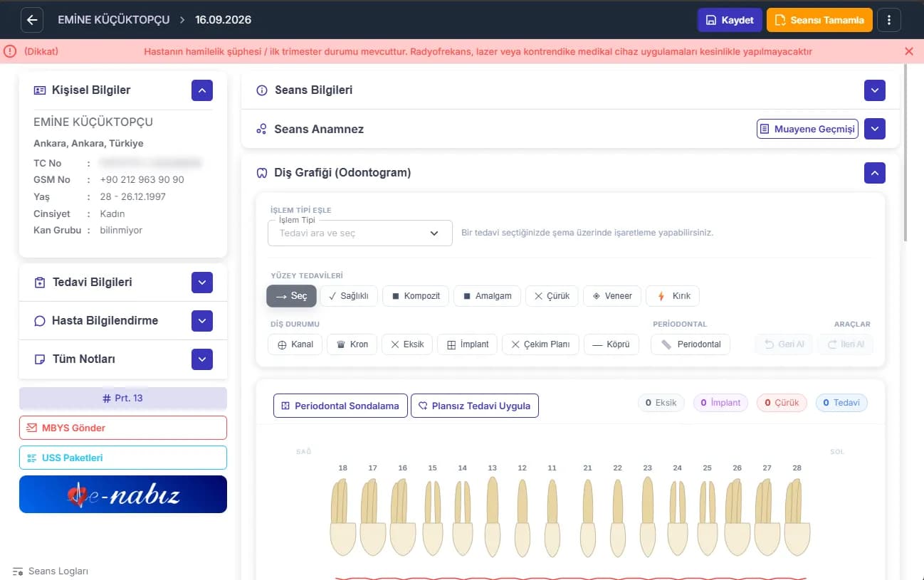
Task: Select the Kron crown tool
Action: (x=352, y=344)
